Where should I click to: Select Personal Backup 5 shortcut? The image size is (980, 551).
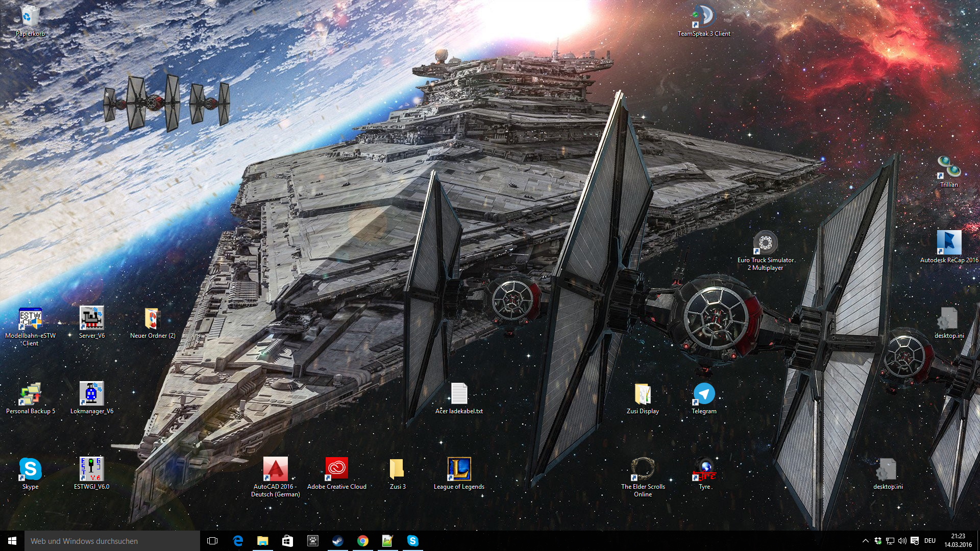point(30,398)
